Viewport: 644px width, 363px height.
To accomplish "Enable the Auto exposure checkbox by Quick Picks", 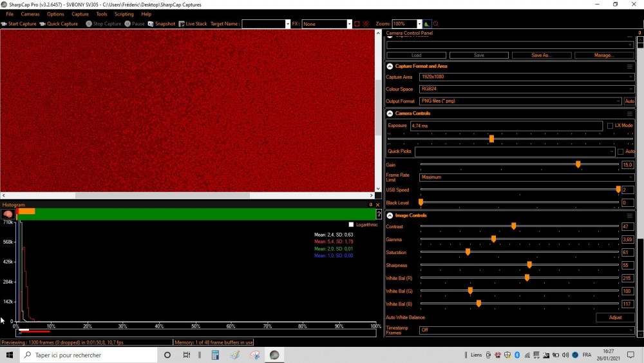I will [x=620, y=152].
